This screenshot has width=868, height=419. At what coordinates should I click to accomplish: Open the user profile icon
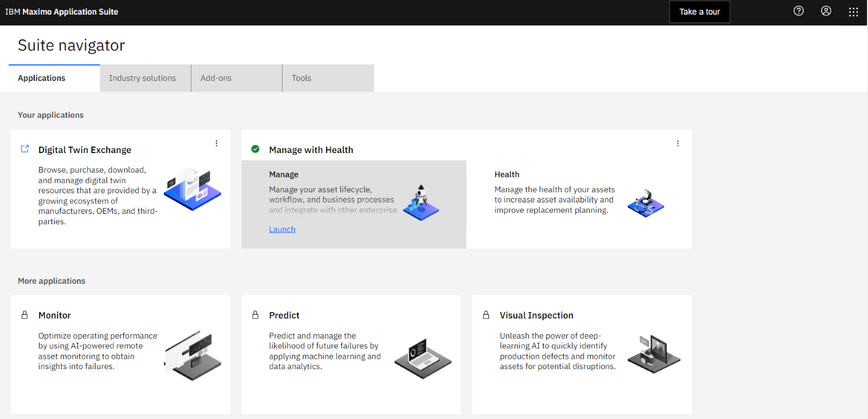pos(826,11)
